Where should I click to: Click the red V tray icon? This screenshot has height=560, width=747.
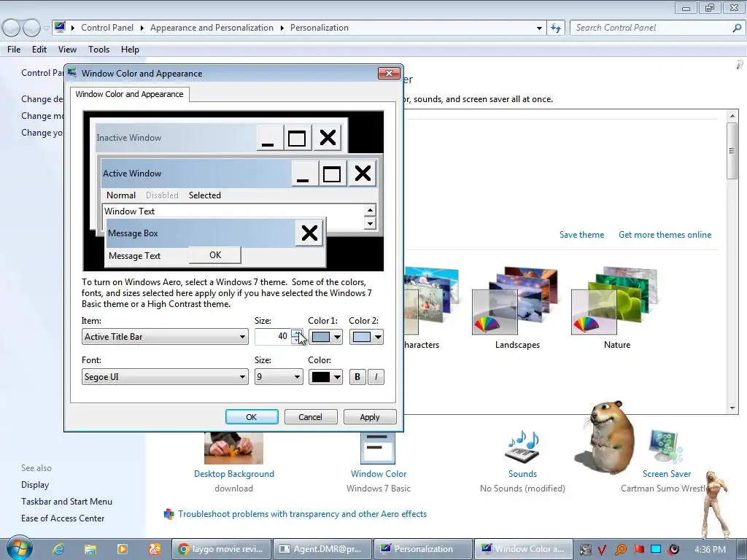[602, 550]
